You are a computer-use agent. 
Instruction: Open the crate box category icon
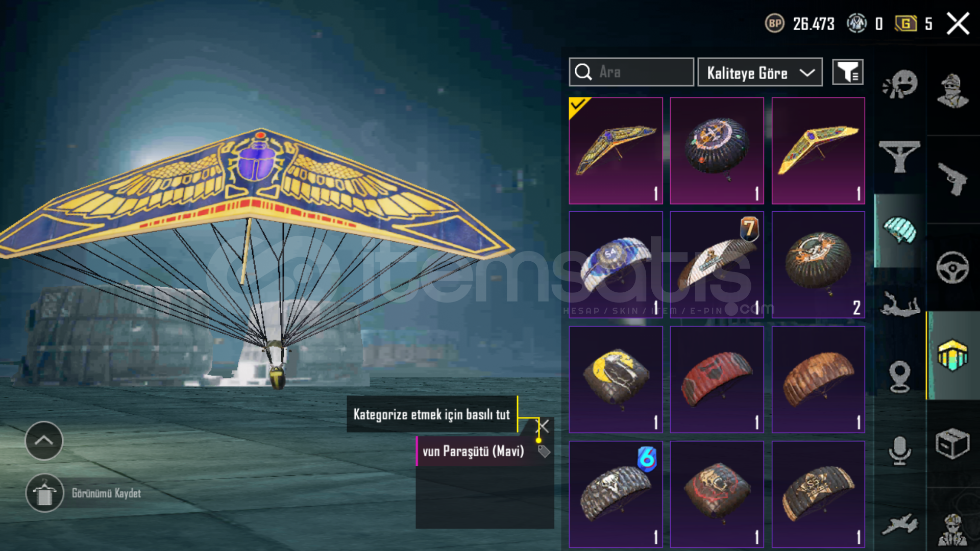952,443
